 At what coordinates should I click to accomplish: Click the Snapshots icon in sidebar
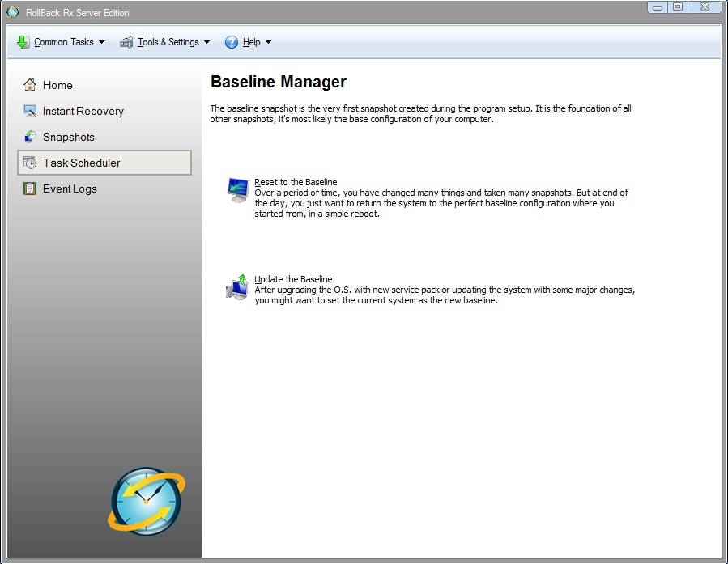click(x=30, y=137)
